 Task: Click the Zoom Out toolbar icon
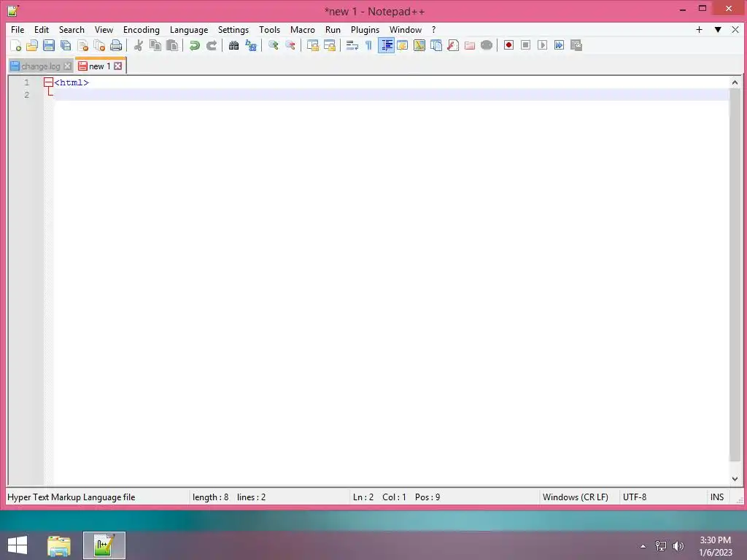290,45
